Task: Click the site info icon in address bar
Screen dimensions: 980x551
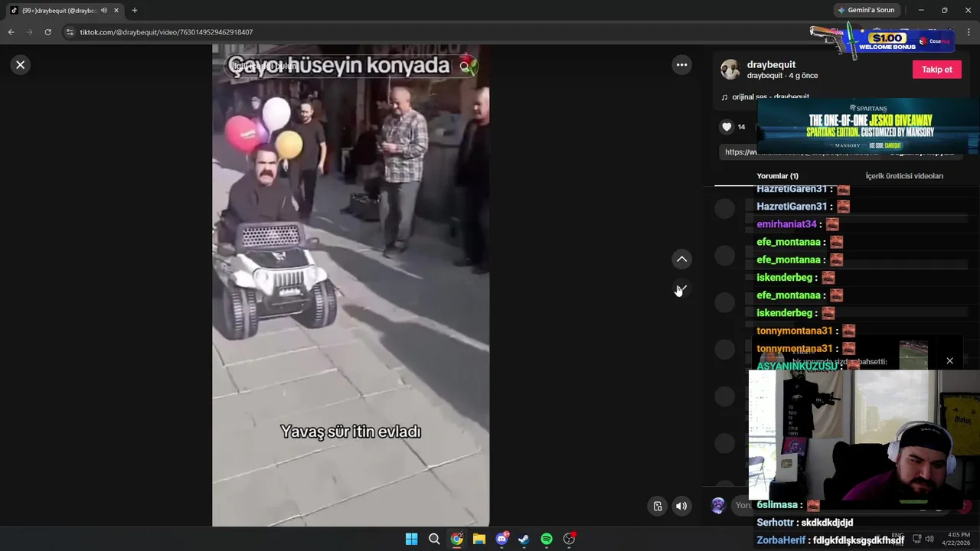Action: [x=70, y=32]
